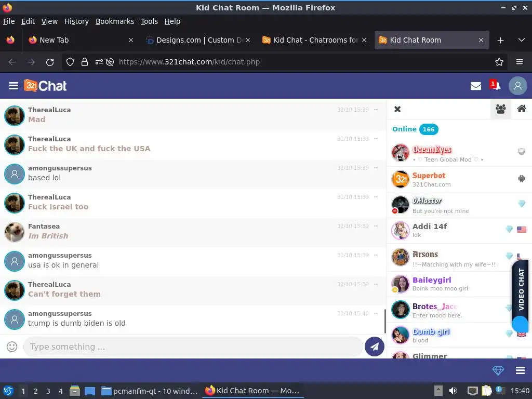Open the File menu
532x399 pixels.
click(x=9, y=21)
